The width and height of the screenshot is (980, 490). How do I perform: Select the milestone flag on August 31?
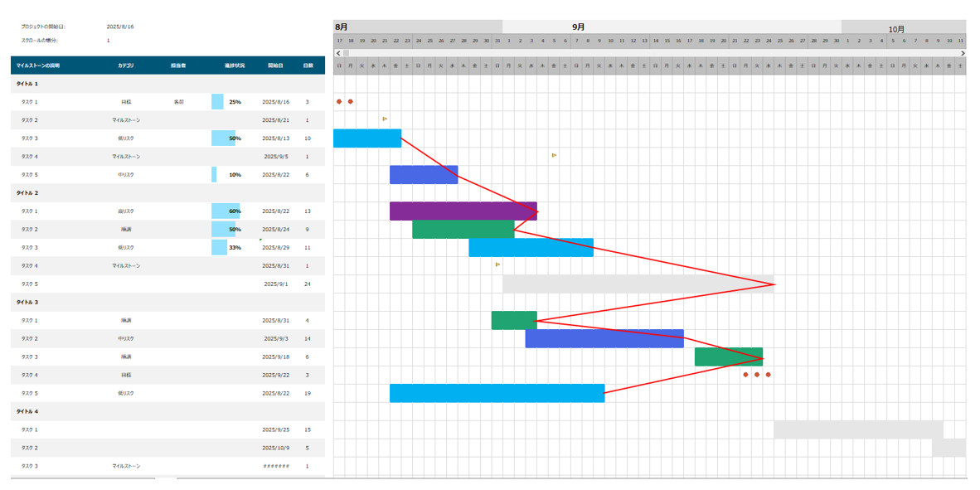(497, 264)
